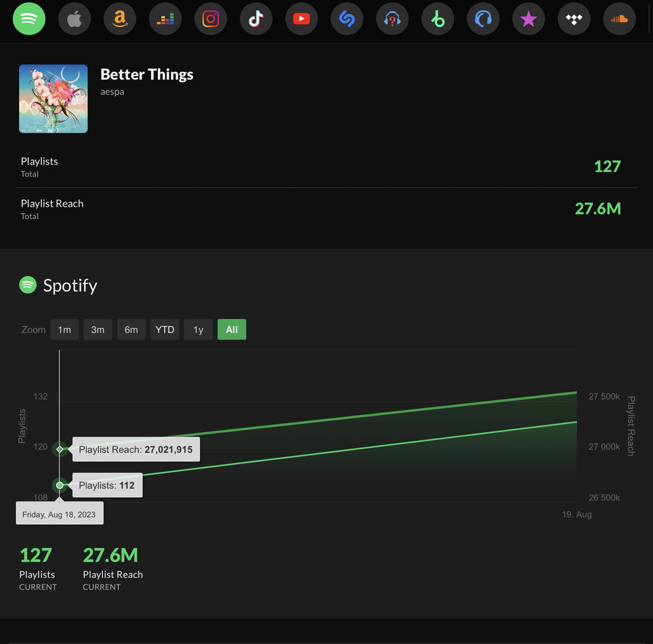Set chart zoom to 1y
This screenshot has width=653, height=644.
(x=198, y=330)
